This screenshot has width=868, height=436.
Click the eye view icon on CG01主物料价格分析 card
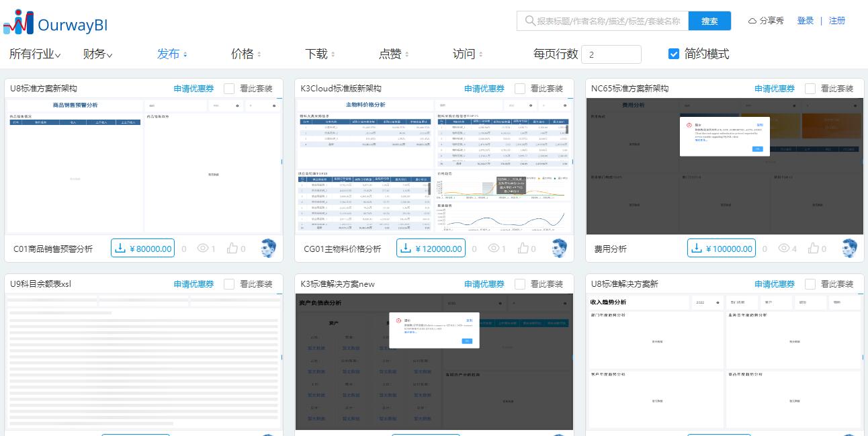click(x=494, y=248)
